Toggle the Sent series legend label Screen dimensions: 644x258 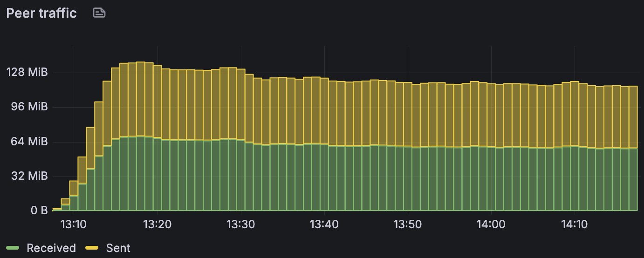click(x=118, y=248)
